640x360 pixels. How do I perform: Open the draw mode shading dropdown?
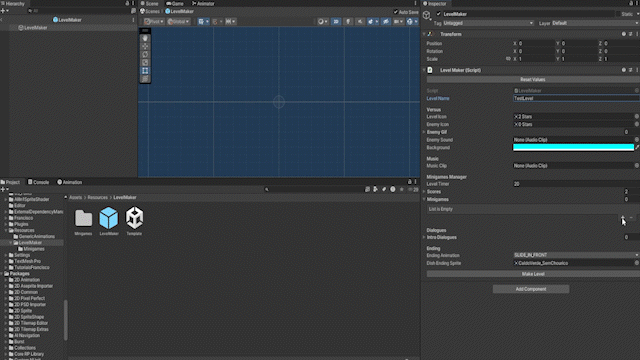pos(322,22)
